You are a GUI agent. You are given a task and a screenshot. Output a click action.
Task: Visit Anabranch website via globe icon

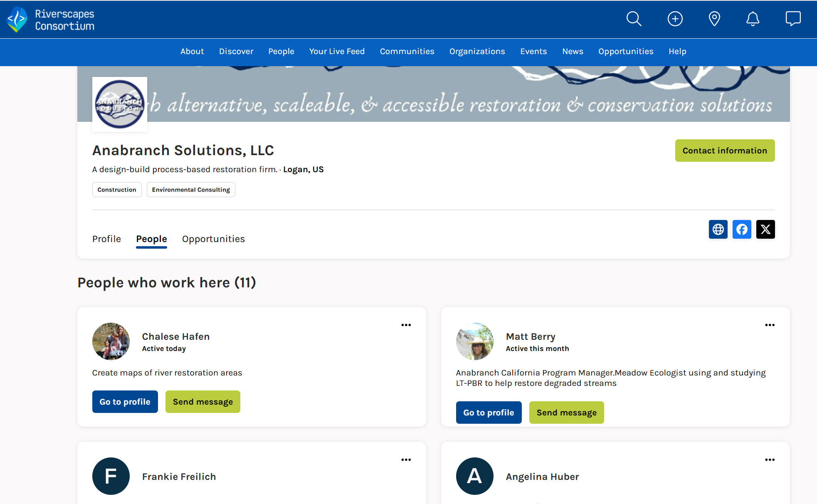tap(718, 229)
